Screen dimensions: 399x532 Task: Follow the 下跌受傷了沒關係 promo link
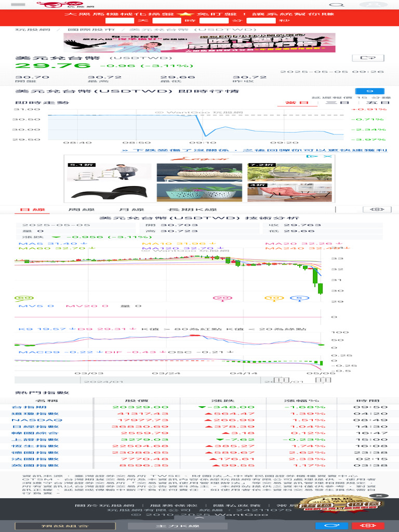pos(254,150)
